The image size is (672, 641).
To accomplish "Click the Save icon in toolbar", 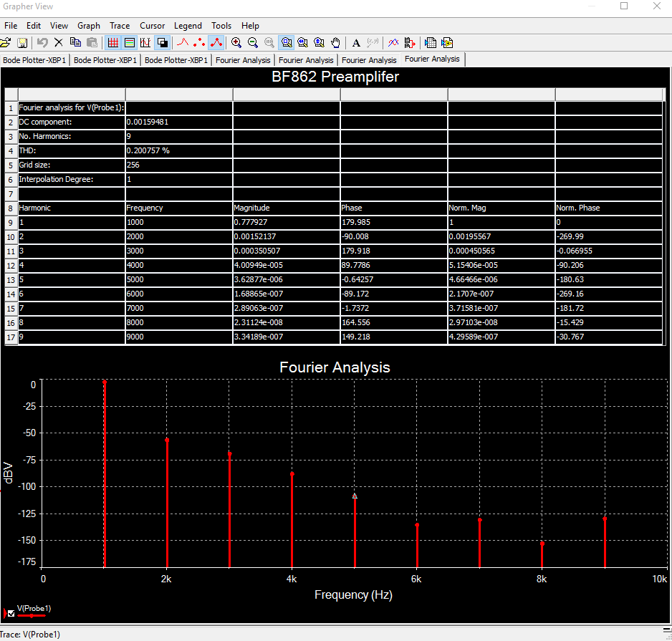I will (22, 42).
